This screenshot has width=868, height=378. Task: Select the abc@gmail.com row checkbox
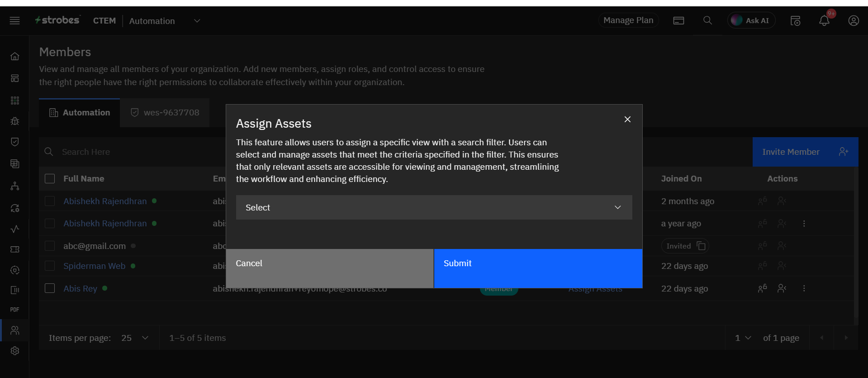click(x=50, y=246)
